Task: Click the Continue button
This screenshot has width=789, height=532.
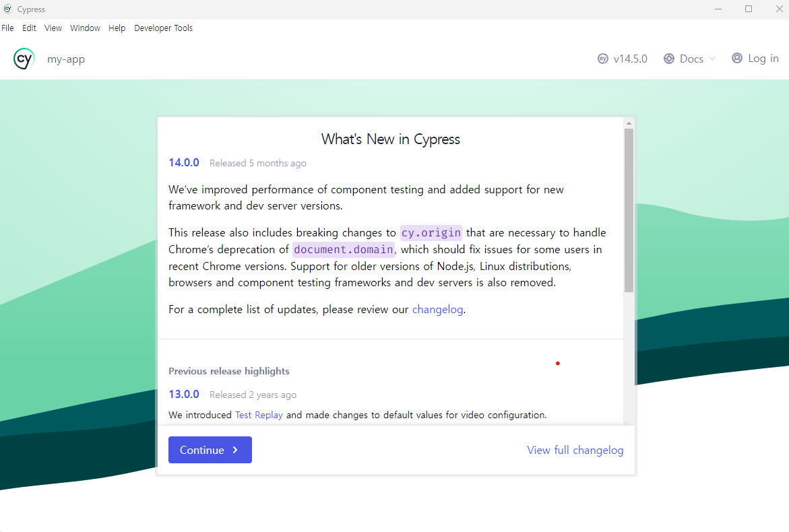Action: click(210, 450)
